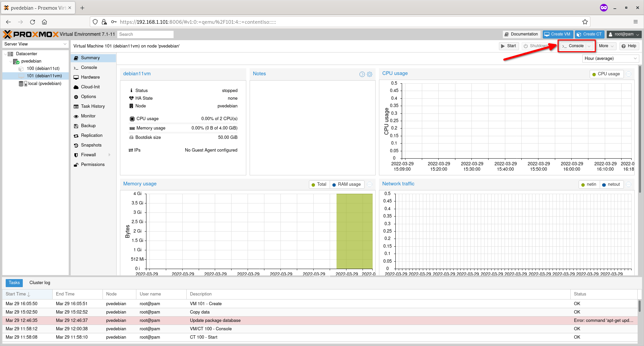Select the Datacenter tree item
The height and width of the screenshot is (346, 644).
[26, 54]
